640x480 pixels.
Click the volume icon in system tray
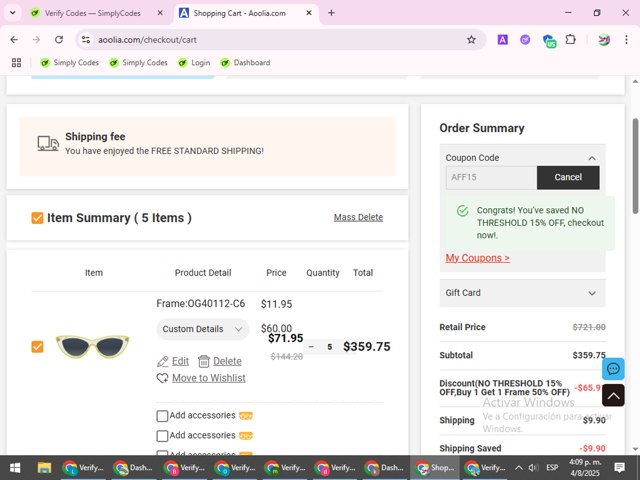click(x=533, y=468)
